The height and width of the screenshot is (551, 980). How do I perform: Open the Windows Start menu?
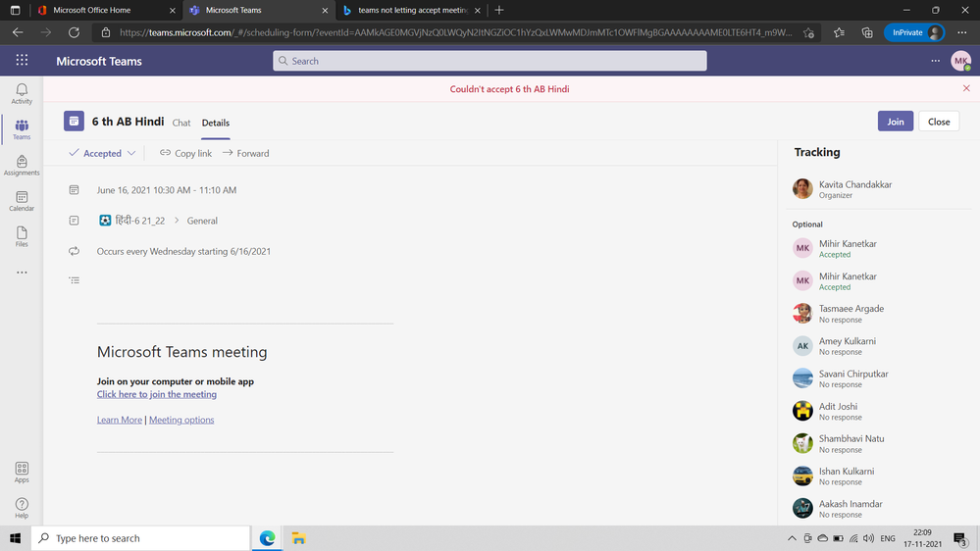tap(15, 538)
